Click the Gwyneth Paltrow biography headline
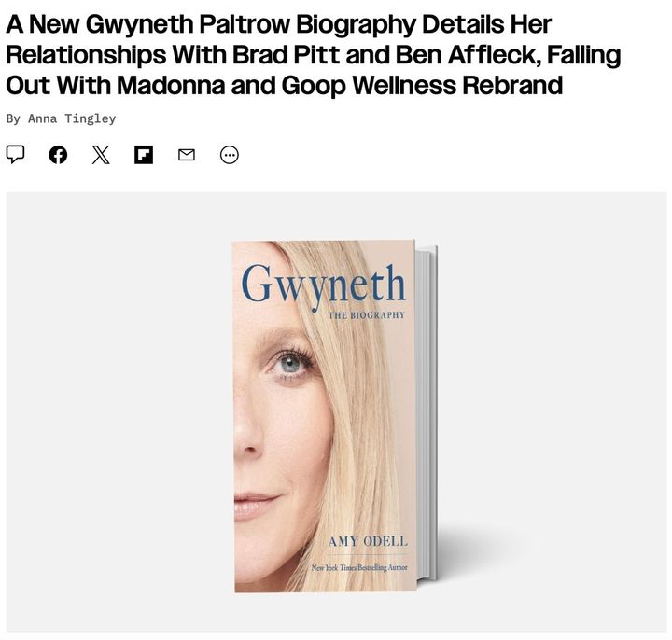The height and width of the screenshot is (640, 672). pos(314,55)
